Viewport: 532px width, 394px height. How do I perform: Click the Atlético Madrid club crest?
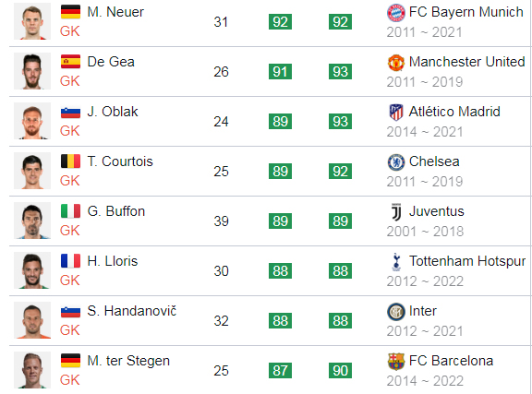(396, 113)
